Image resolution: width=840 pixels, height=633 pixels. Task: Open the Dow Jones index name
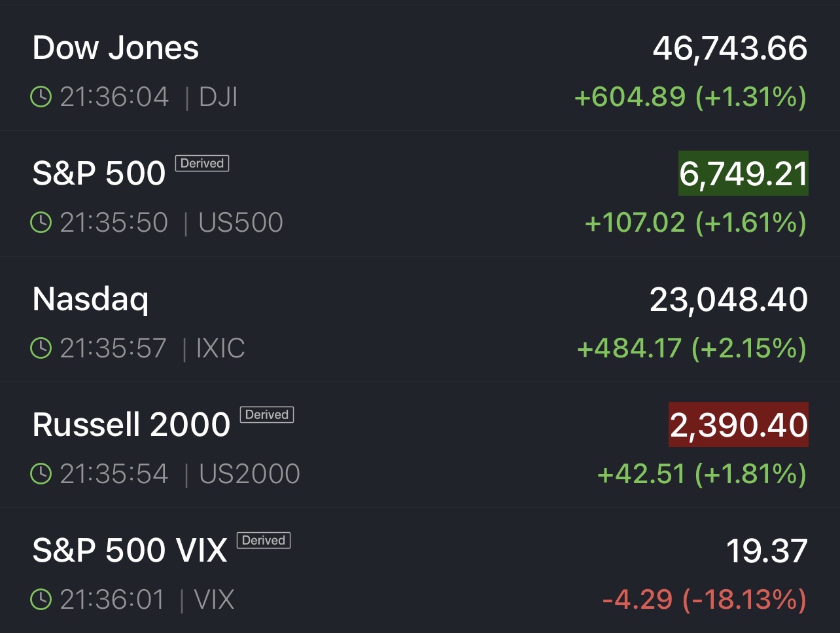click(x=116, y=48)
